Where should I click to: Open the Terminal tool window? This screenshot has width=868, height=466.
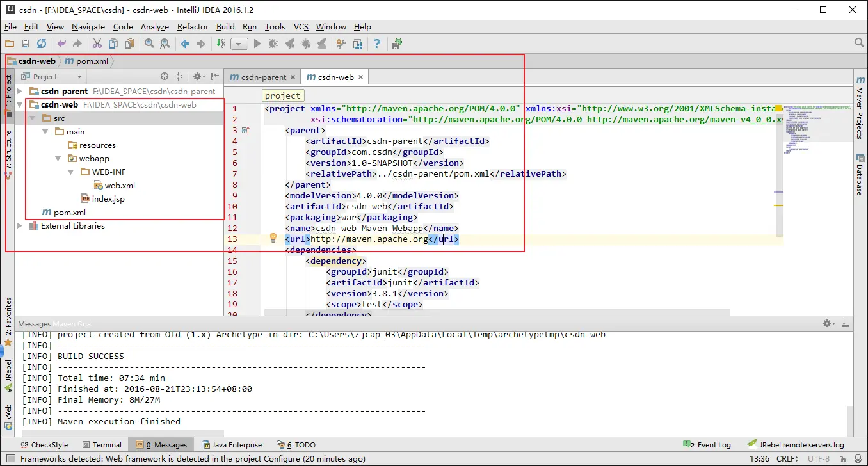(x=100, y=445)
